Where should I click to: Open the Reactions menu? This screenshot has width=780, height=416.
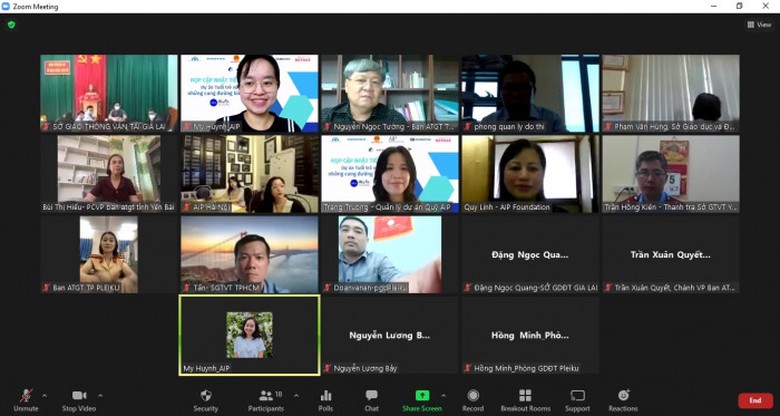point(623,399)
